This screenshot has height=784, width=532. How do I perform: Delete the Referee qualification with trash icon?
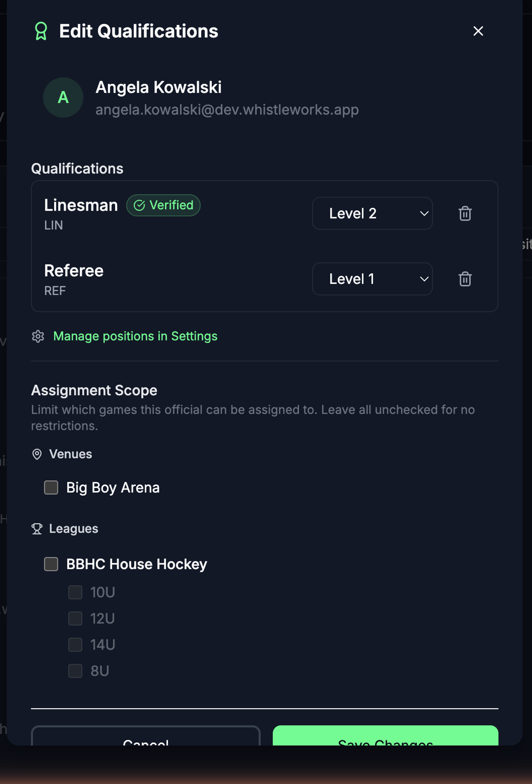[x=465, y=279]
